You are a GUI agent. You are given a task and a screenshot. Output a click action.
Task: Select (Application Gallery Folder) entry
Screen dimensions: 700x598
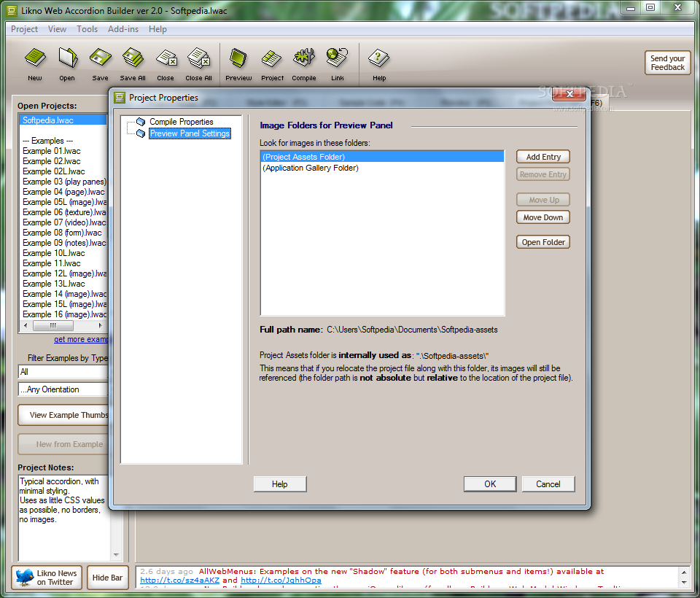(382, 168)
